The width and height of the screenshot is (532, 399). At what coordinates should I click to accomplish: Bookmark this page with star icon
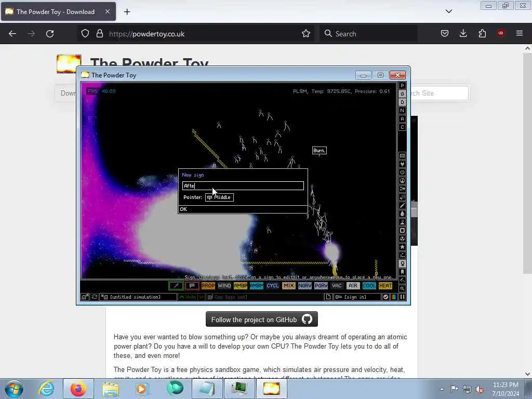(306, 33)
